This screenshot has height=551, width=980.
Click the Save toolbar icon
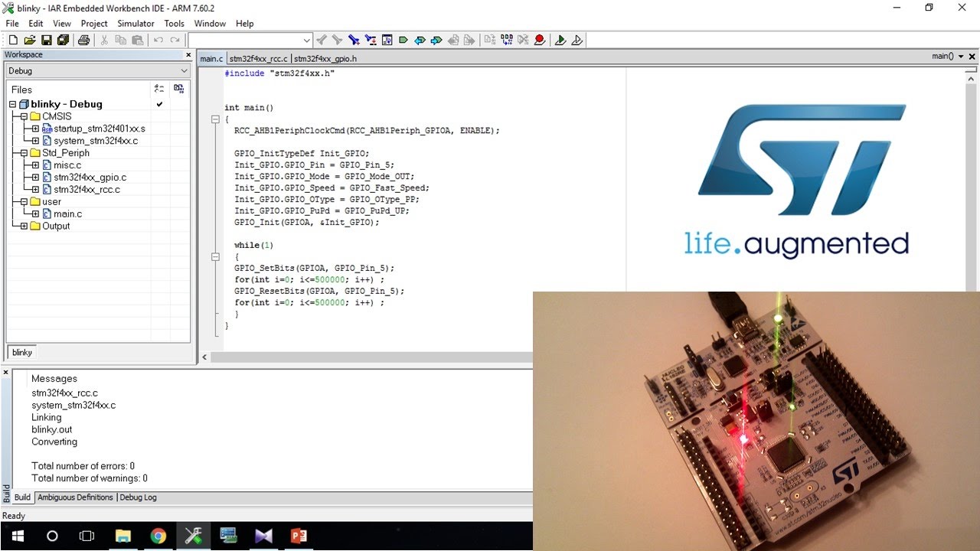click(46, 40)
